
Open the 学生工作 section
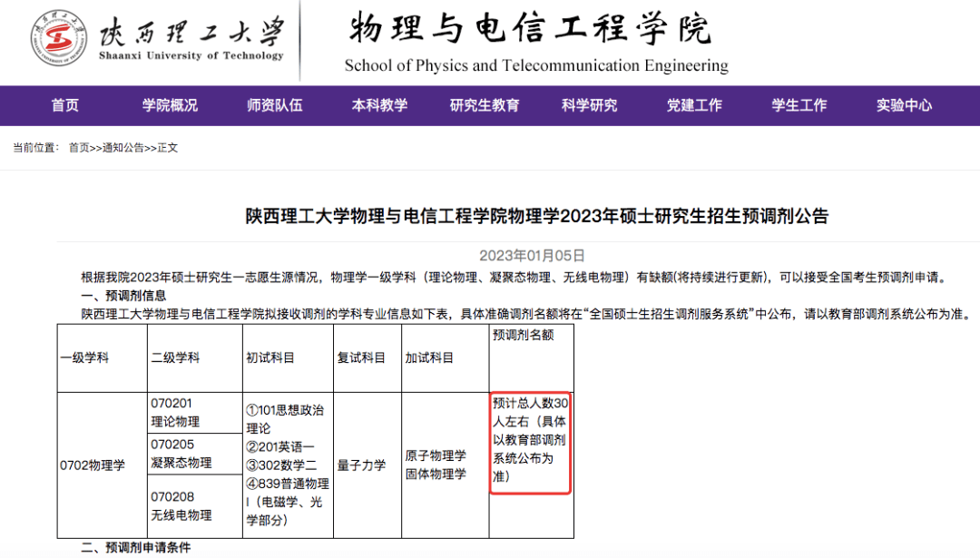[x=799, y=105]
